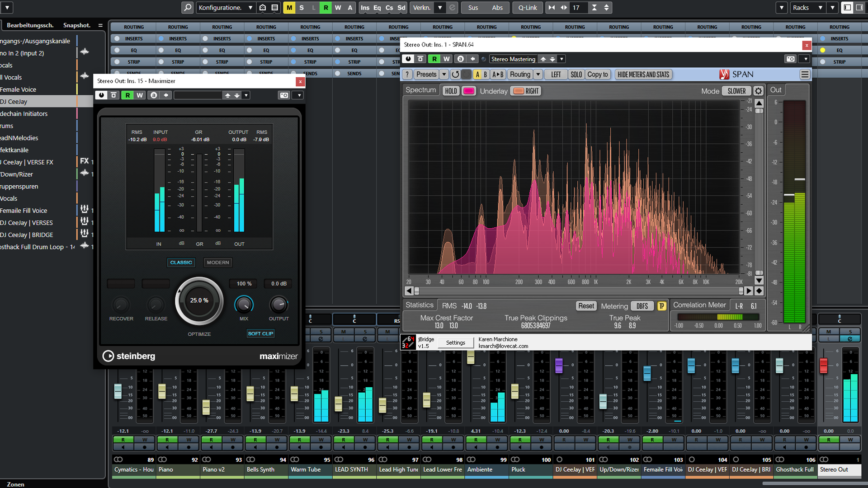Image resolution: width=868 pixels, height=488 pixels.
Task: Expand SPAN Presets dropdown arrow
Action: [444, 75]
